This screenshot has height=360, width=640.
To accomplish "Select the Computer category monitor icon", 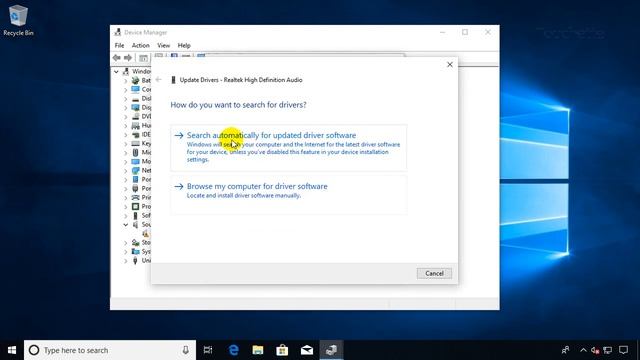I will pos(135,89).
